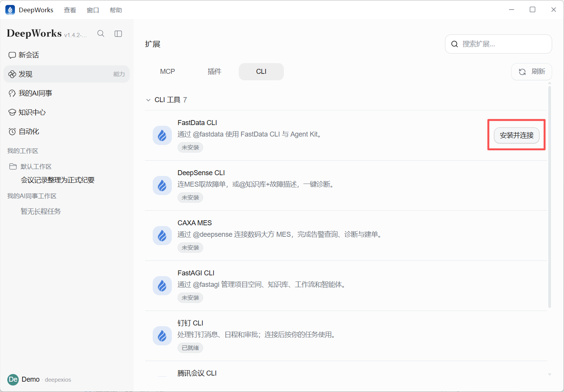The height and width of the screenshot is (392, 564).
Task: Click the 刷新 button
Action: click(531, 72)
